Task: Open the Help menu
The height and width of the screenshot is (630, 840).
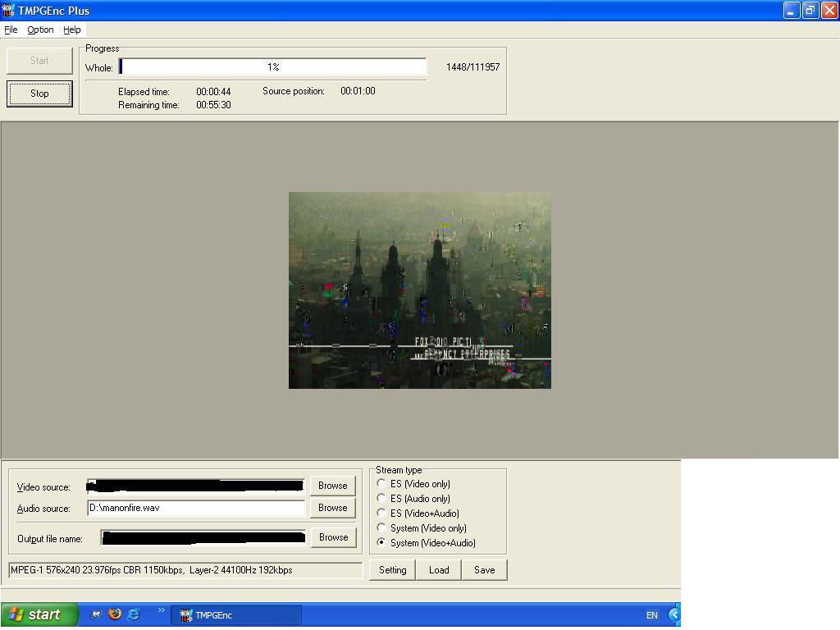Action: (72, 30)
